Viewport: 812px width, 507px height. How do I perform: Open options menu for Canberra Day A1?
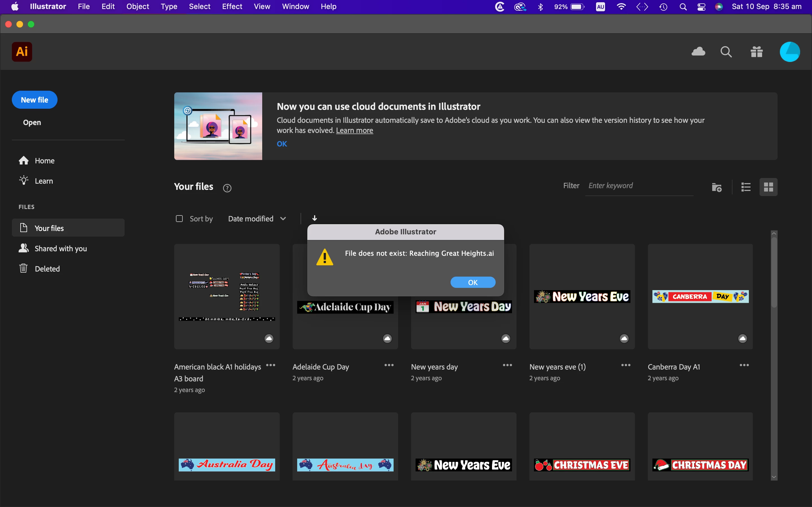[x=744, y=365]
